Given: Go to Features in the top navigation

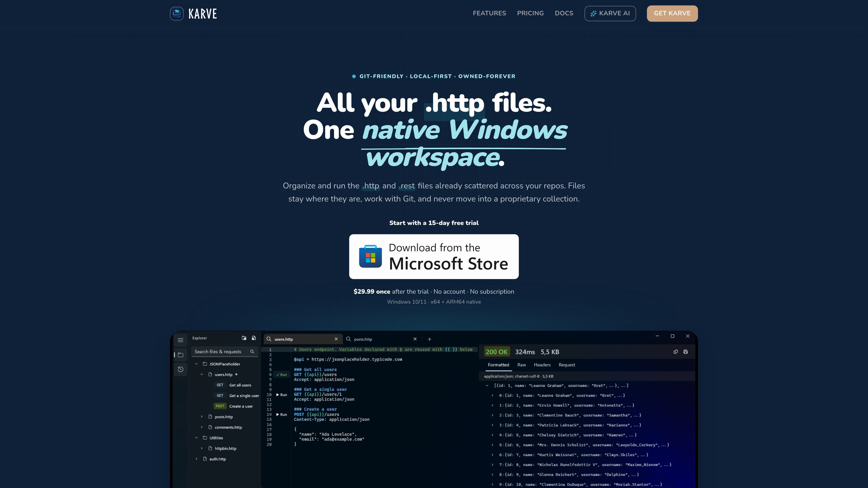Looking at the screenshot, I should coord(489,14).
